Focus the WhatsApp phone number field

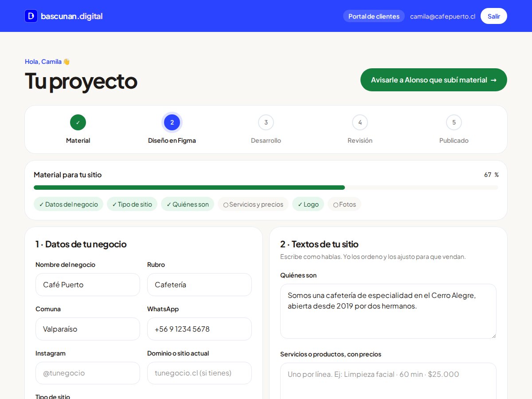[x=199, y=329]
